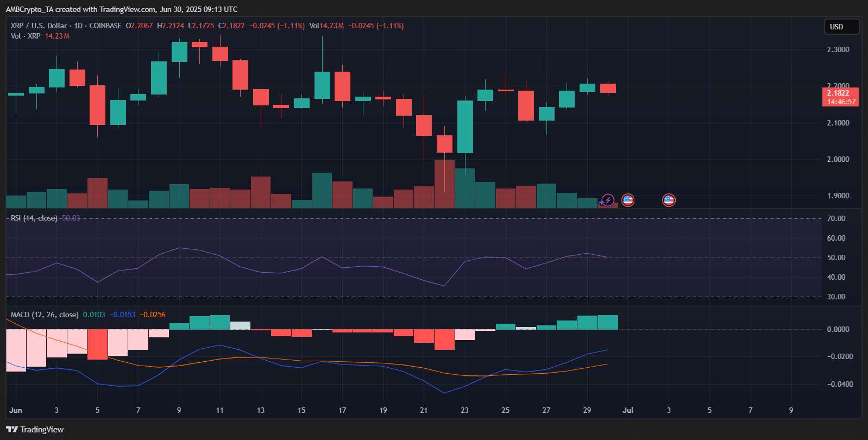Click the RSI value 50.03

[x=71, y=218]
